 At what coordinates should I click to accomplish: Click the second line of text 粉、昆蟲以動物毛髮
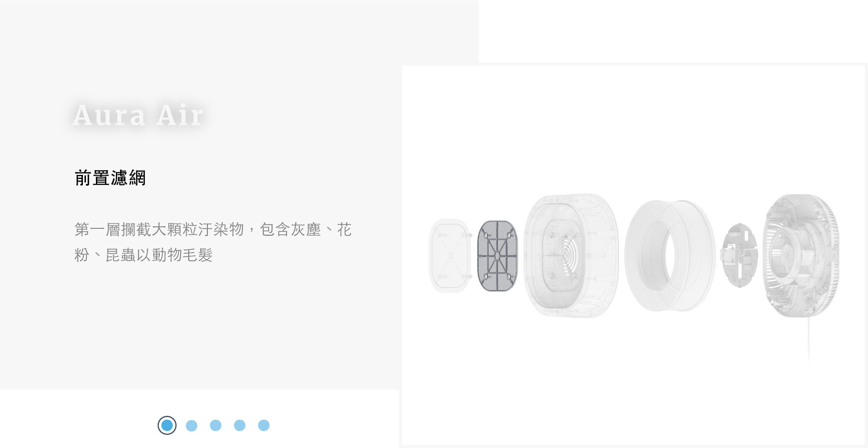click(x=144, y=255)
